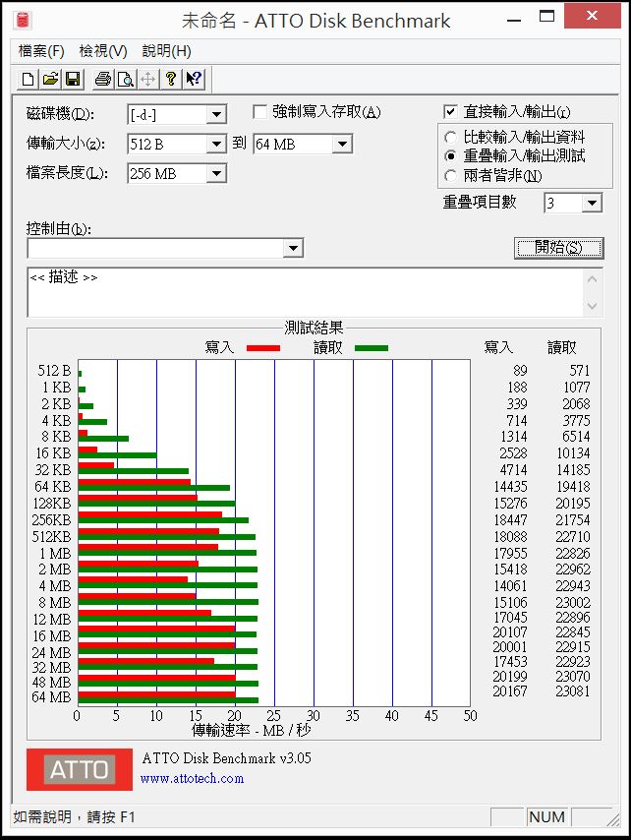Expand the 控制由 combo box
This screenshot has height=840, width=631.
click(x=293, y=248)
